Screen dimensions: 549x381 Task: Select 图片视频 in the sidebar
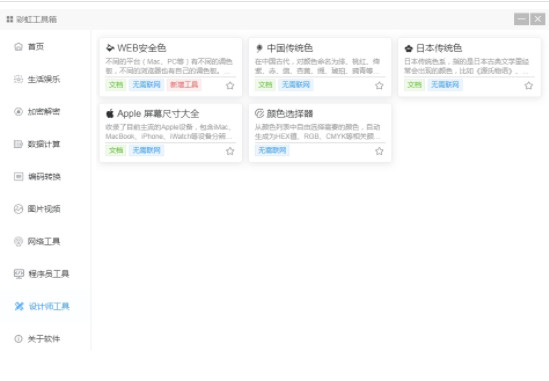44,209
